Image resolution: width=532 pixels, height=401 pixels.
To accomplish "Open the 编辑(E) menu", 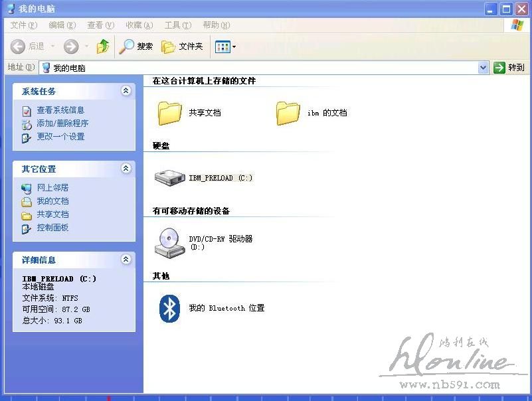I will click(62, 25).
